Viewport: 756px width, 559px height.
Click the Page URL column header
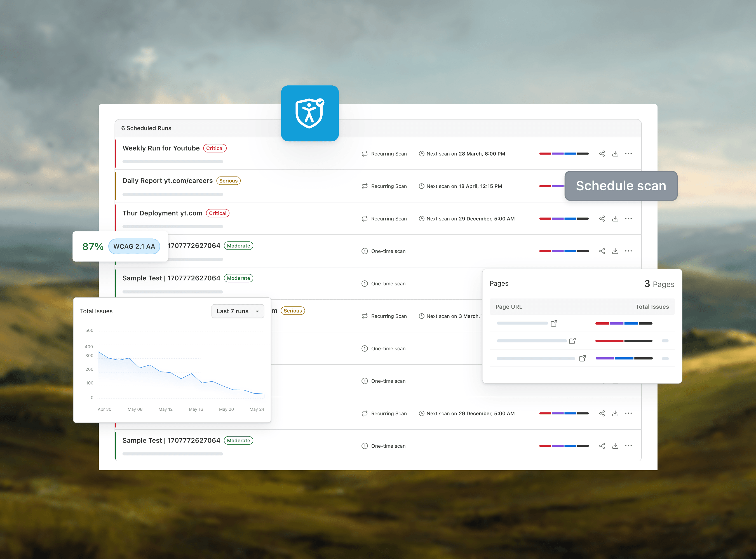coord(509,307)
